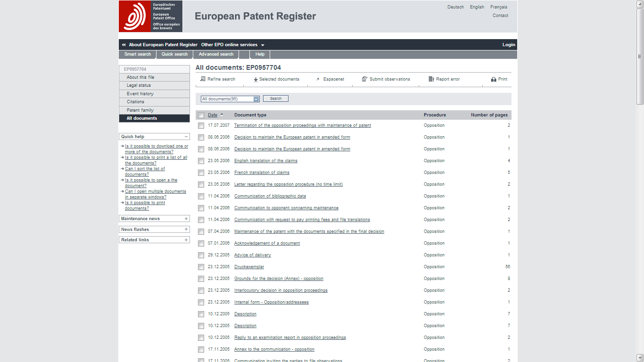Open Legal status in sidebar

click(x=154, y=85)
